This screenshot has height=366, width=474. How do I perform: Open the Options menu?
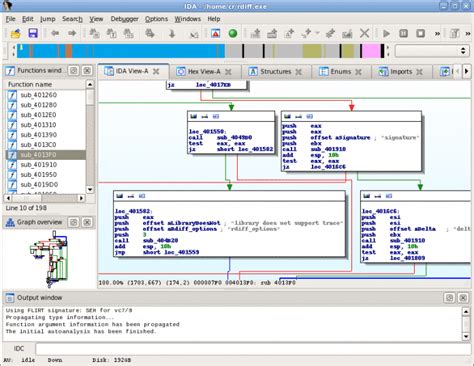(156, 19)
